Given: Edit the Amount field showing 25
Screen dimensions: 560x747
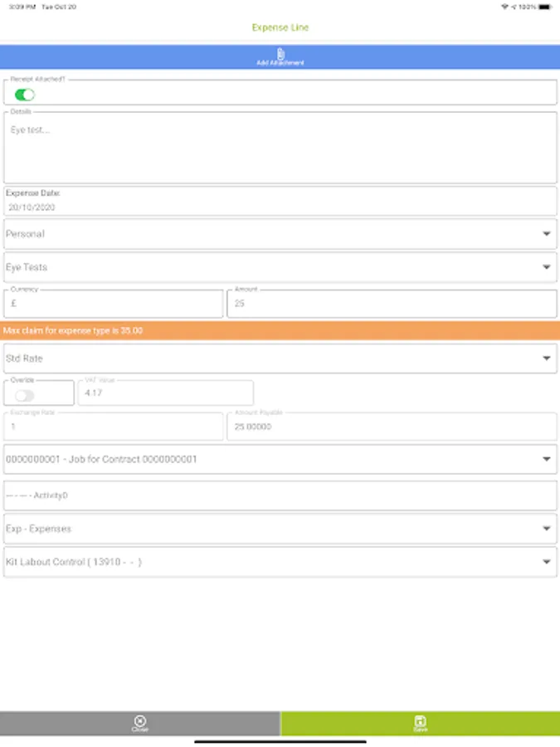Looking at the screenshot, I should [391, 305].
